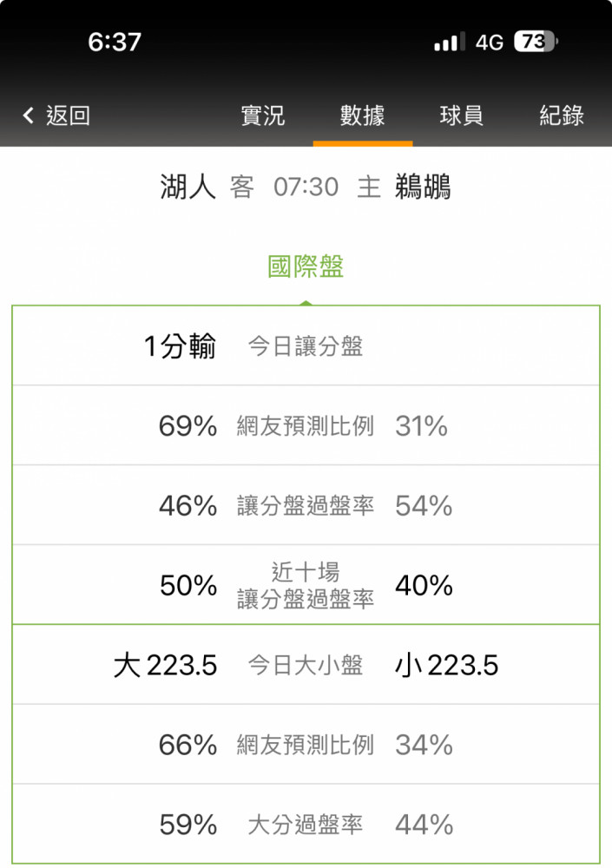Image resolution: width=612 pixels, height=868 pixels.
Task: Tap the 07:30 game time
Action: coord(306,187)
